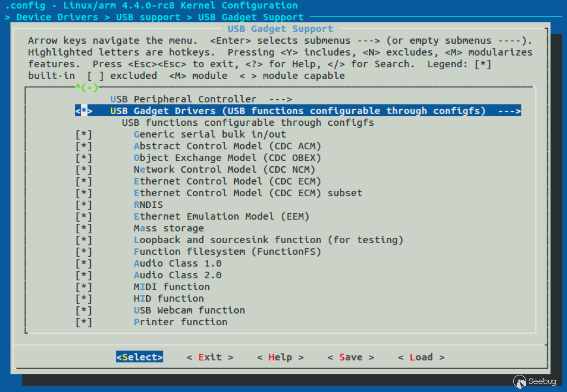Click Device Drivers in the breadcrumb path
Viewport: 567px width, 392px height.
point(57,17)
